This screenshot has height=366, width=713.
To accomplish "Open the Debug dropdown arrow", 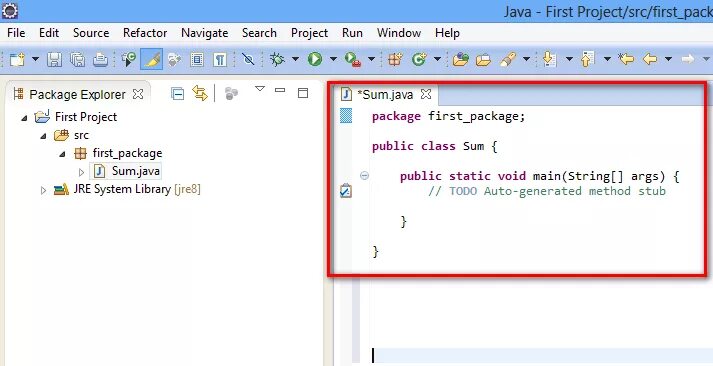I will [x=295, y=60].
